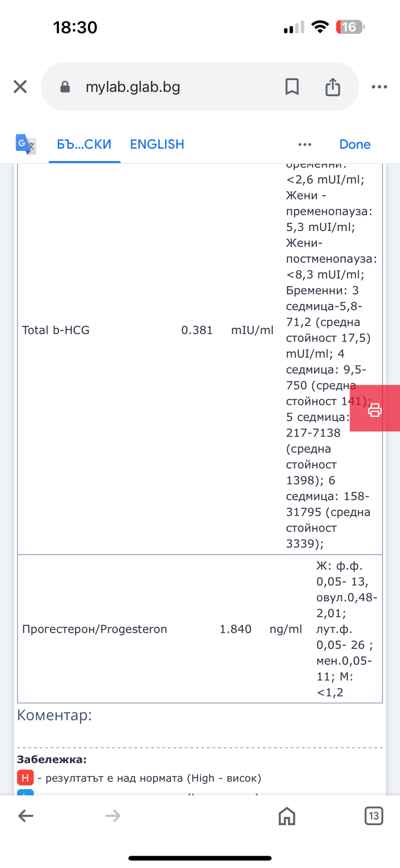Open translate bar more options dots
Image resolution: width=400 pixels, height=868 pixels.
click(305, 145)
